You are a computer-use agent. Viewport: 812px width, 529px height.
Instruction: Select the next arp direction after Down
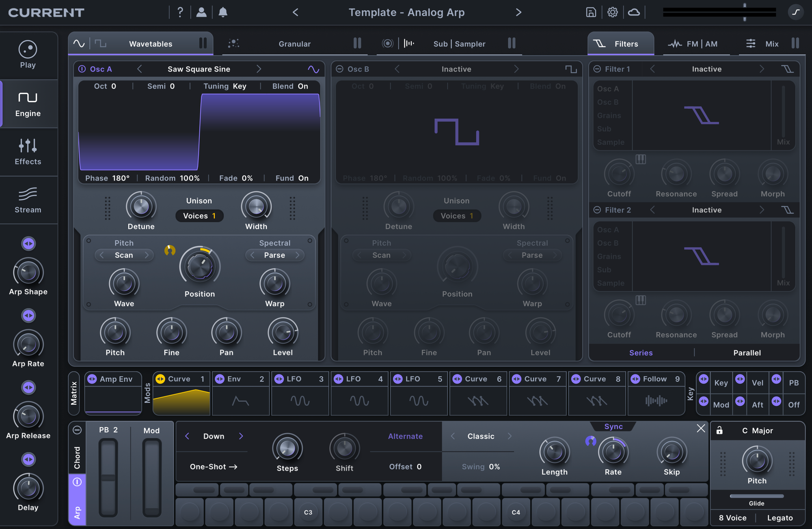coord(241,436)
